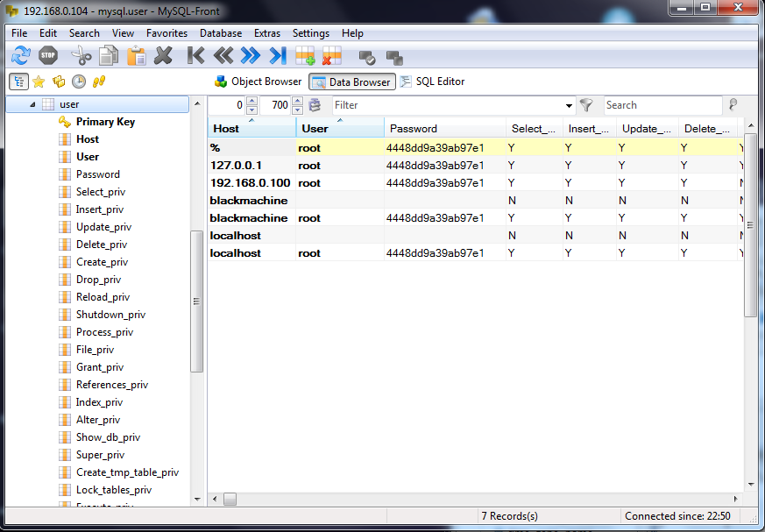Click the limit apply icon beside 700
Image resolution: width=765 pixels, height=532 pixels.
(315, 104)
